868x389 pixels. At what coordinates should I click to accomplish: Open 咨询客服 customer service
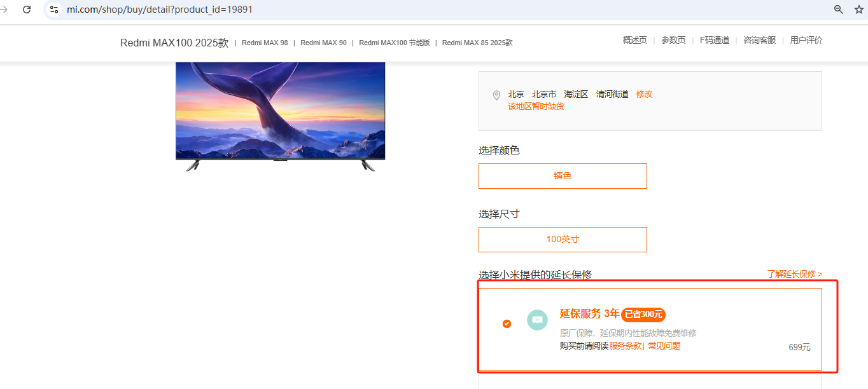click(x=760, y=40)
